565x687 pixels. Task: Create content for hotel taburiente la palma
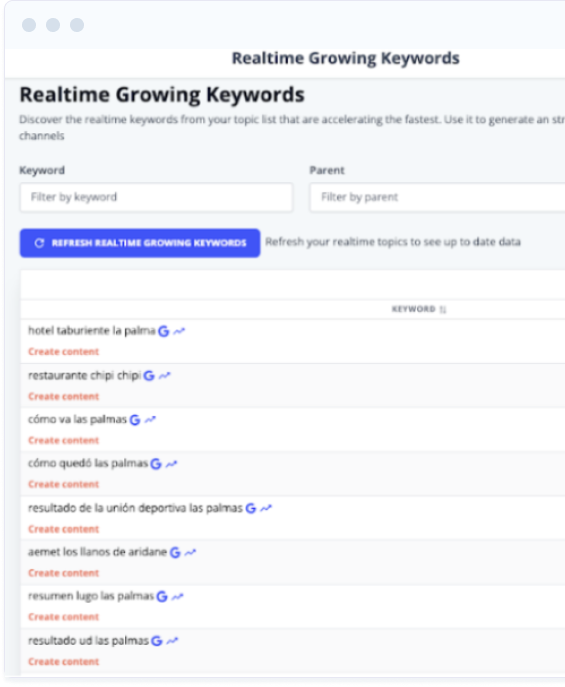pyautogui.click(x=64, y=352)
